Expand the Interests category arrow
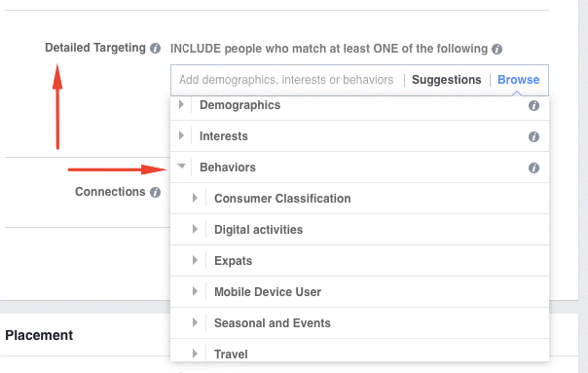 click(181, 135)
